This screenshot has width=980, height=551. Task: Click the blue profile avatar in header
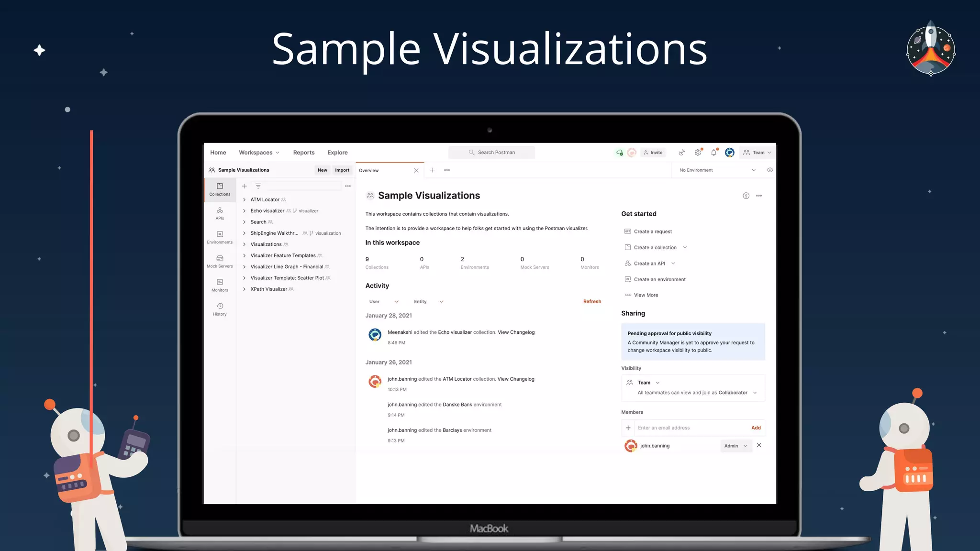coord(730,153)
